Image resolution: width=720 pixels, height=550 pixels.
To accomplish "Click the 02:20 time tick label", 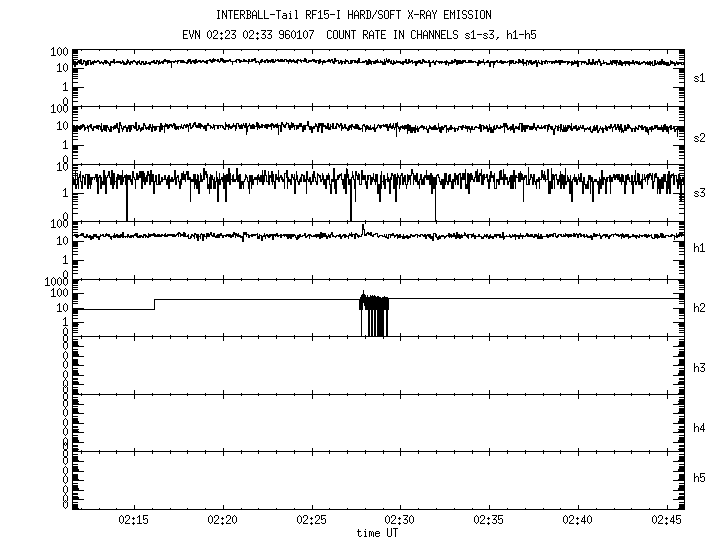I will [222, 521].
